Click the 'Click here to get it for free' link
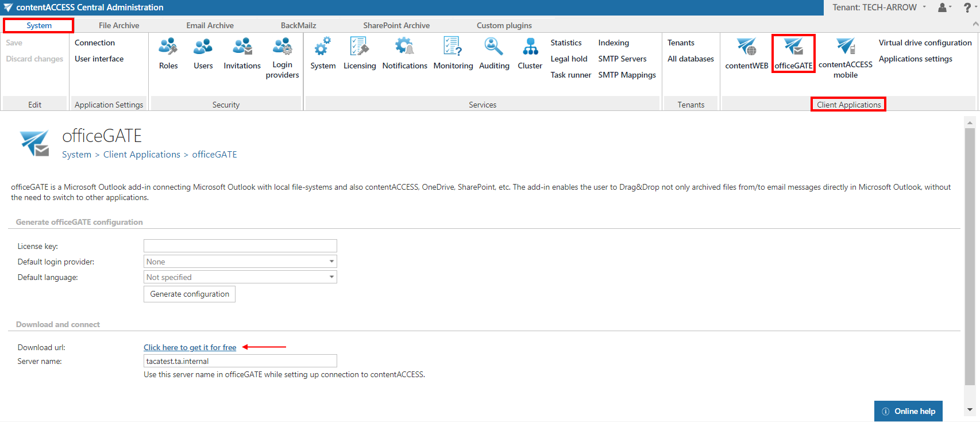This screenshot has width=980, height=422. [x=190, y=347]
